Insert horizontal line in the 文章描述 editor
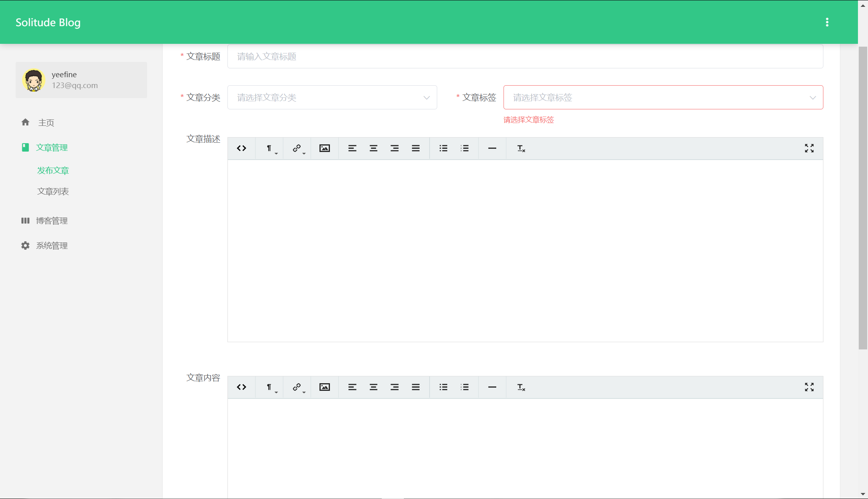Image resolution: width=868 pixels, height=499 pixels. pyautogui.click(x=492, y=148)
